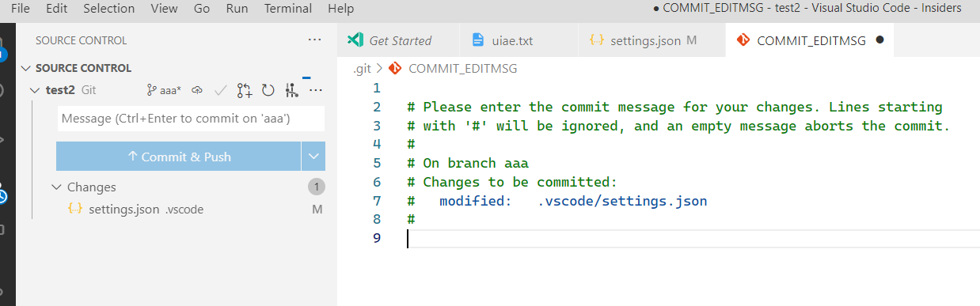
Task: Click the refresh source control icon
Action: (x=268, y=90)
